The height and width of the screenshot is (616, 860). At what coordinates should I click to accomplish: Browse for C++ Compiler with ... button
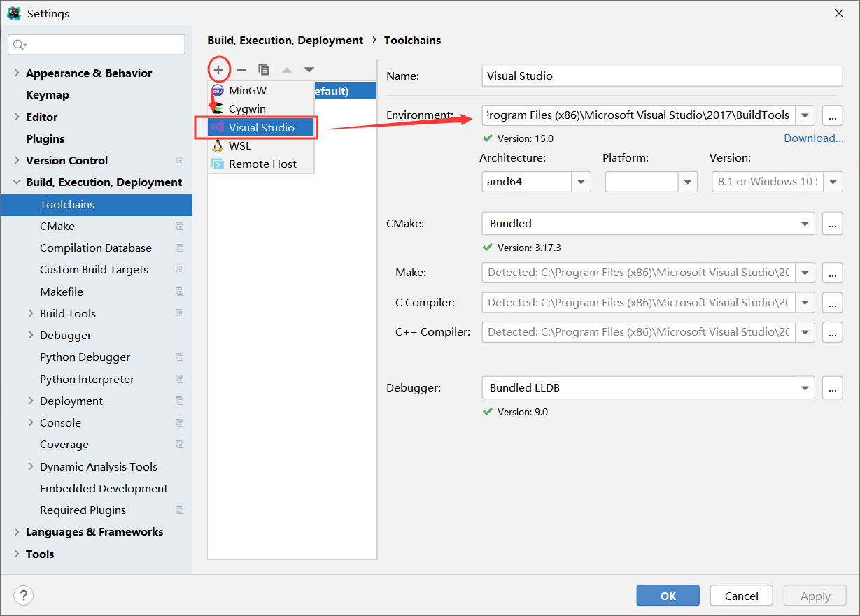[832, 331]
